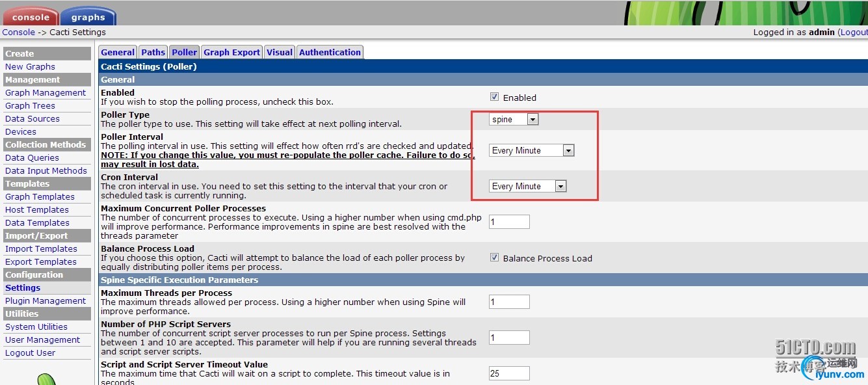Switch to the graphs tab
The height and width of the screenshot is (385, 868).
[88, 17]
